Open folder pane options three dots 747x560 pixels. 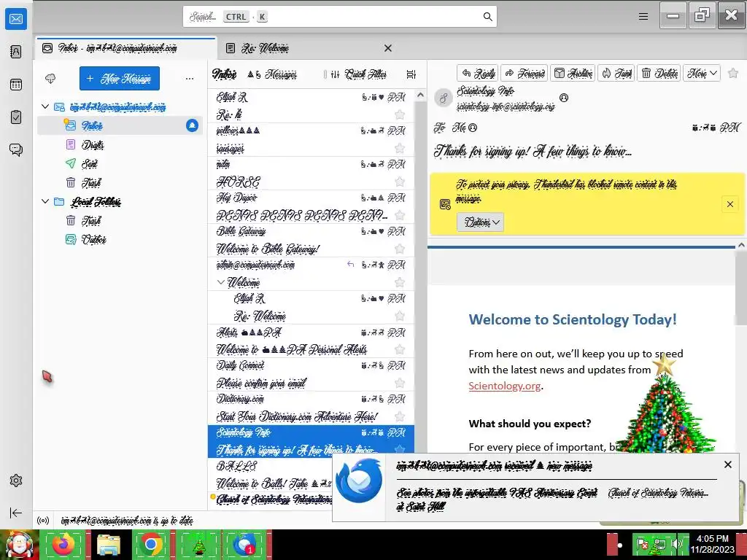pyautogui.click(x=190, y=79)
